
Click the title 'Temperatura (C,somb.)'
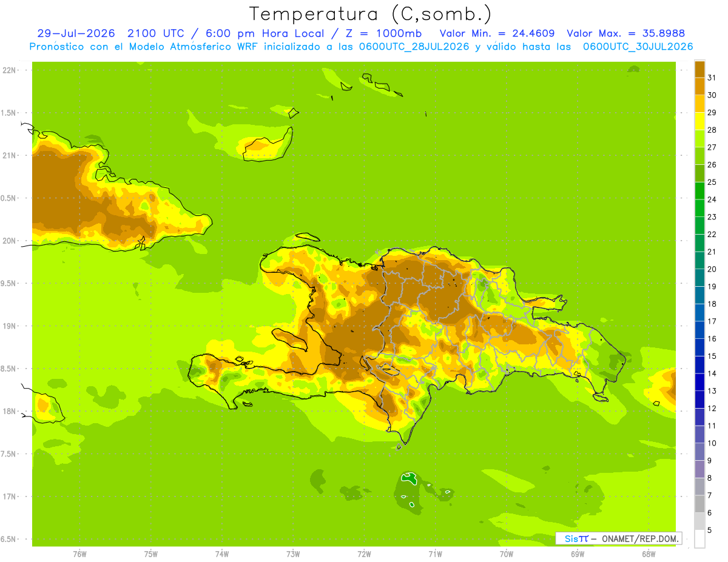[x=370, y=13]
